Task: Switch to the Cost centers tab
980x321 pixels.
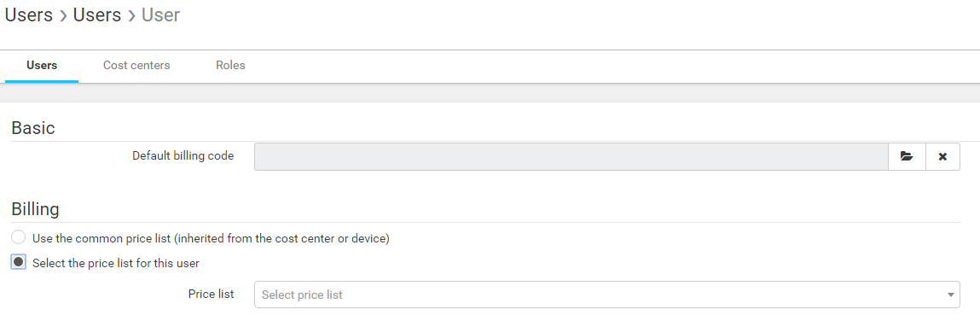Action: click(x=136, y=65)
